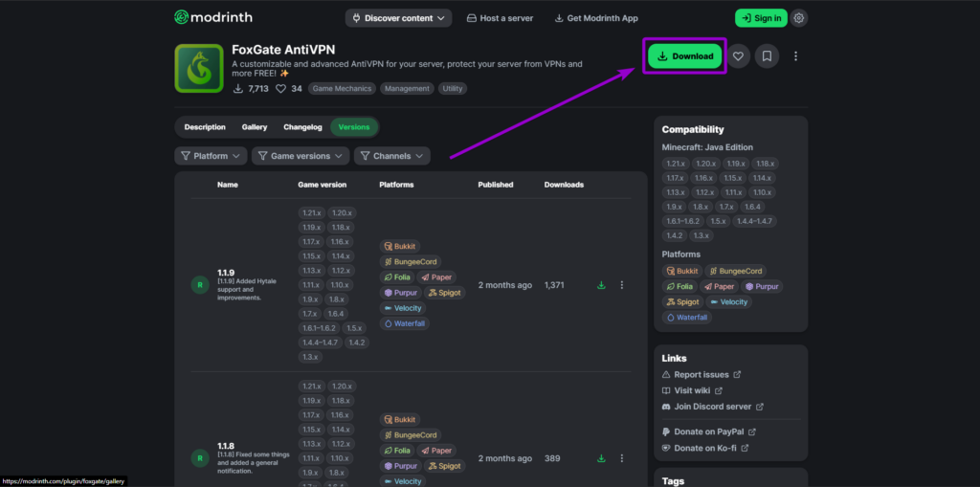Open the settings gear in header
Screen dimensions: 980x487
tap(798, 18)
